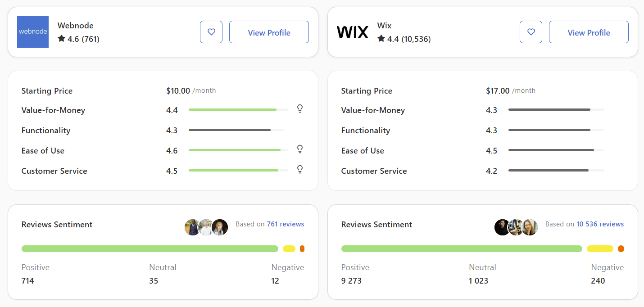Click Wix positive count 9 273
The height and width of the screenshot is (307, 644).
click(x=351, y=281)
